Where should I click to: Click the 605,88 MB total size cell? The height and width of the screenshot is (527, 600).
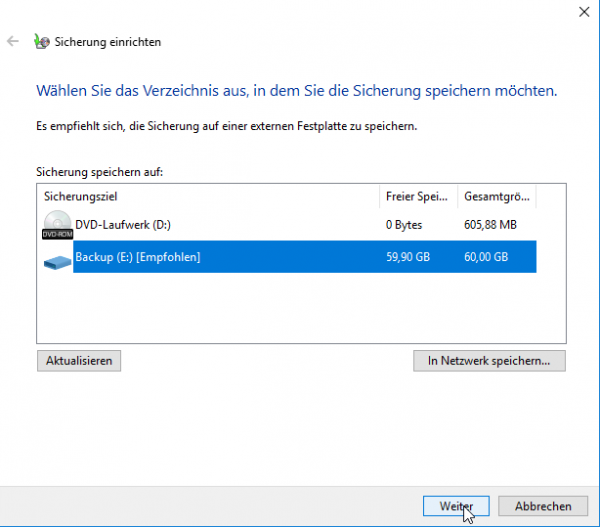tap(490, 225)
